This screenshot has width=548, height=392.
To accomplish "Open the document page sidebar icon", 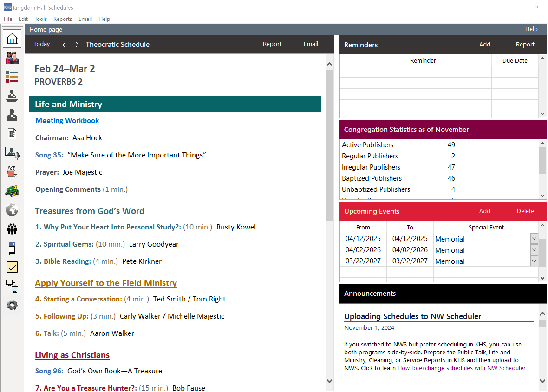I will 12,134.
